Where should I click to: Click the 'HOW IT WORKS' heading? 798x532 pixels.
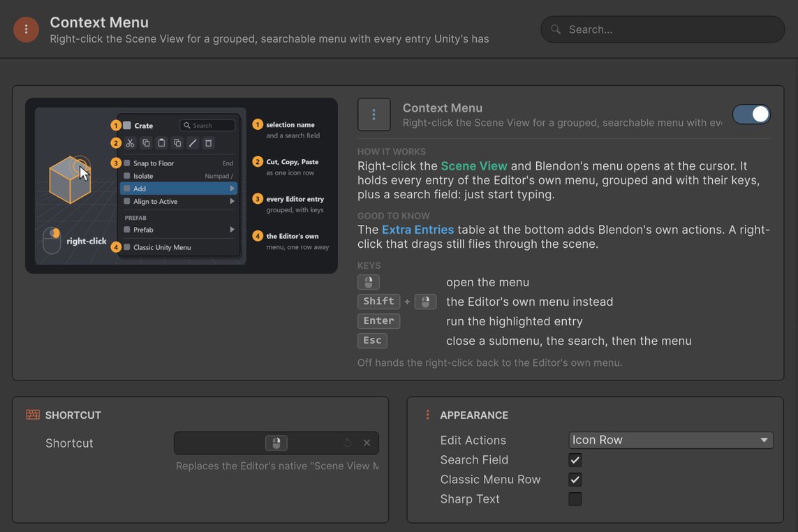click(392, 152)
